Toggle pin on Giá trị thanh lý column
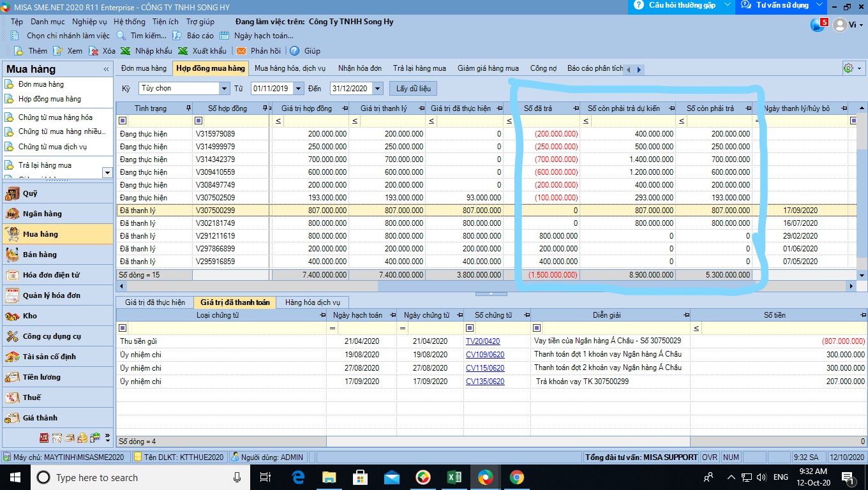Screen dimensions: 868x490 [x=421, y=108]
